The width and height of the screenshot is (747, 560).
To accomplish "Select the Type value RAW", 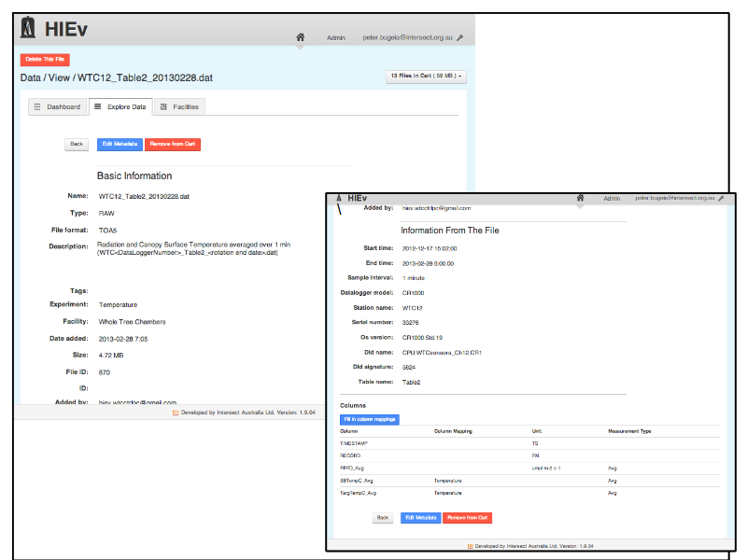I will 106,214.
